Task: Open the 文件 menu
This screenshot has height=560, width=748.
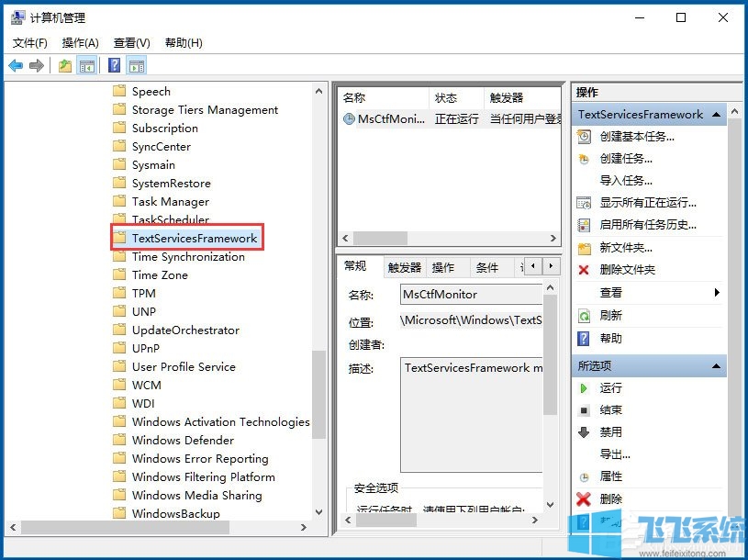Action: [30, 42]
